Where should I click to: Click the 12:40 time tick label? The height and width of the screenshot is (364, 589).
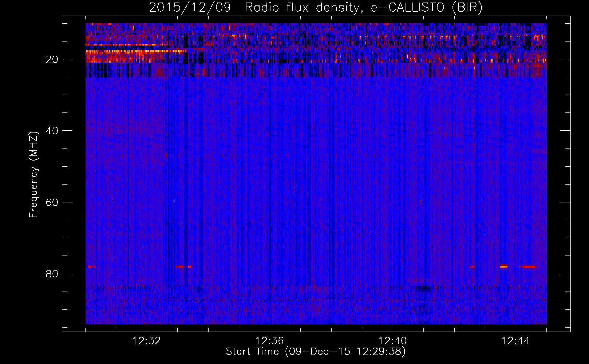pyautogui.click(x=393, y=341)
